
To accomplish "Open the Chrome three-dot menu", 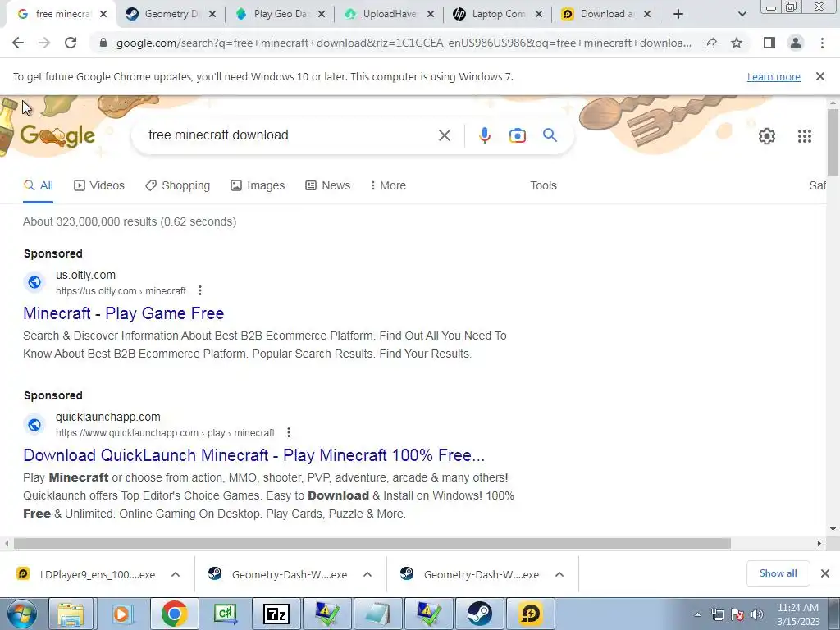I will (x=822, y=43).
